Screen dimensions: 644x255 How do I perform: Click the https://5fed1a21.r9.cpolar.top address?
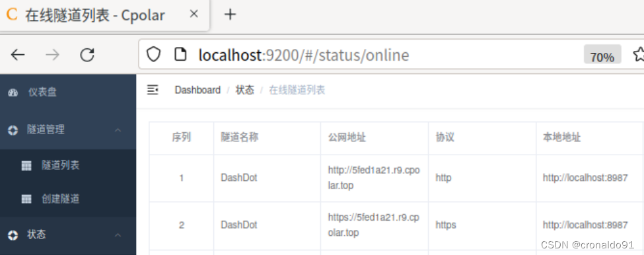coord(374,225)
